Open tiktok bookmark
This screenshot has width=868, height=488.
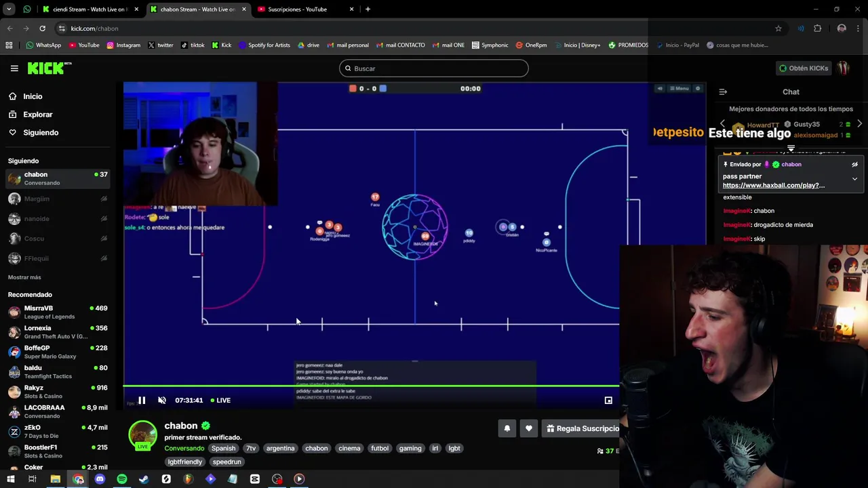click(193, 45)
